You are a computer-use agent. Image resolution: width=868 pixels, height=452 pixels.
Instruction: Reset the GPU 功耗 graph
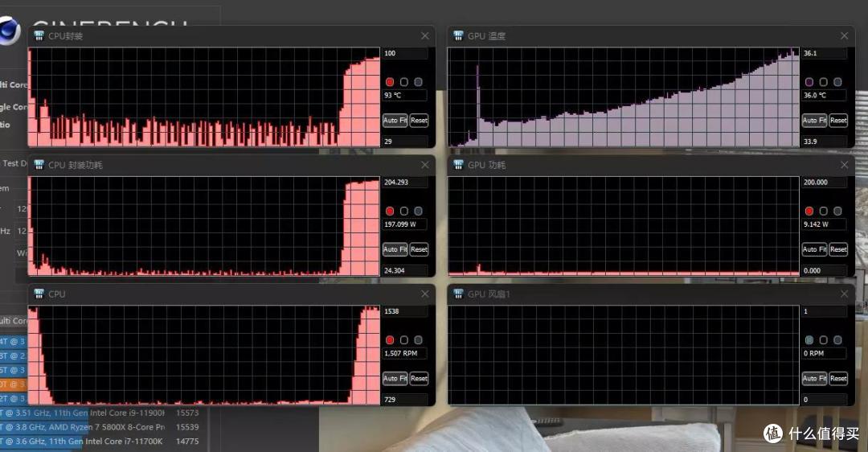(838, 249)
